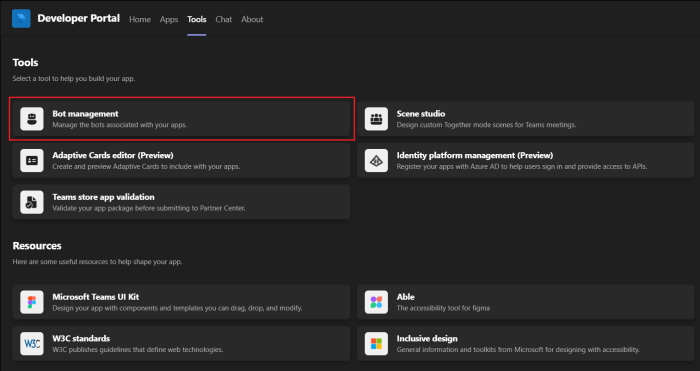Open Teams store app validation title
Image resolution: width=700 pixels, height=371 pixels.
click(103, 197)
